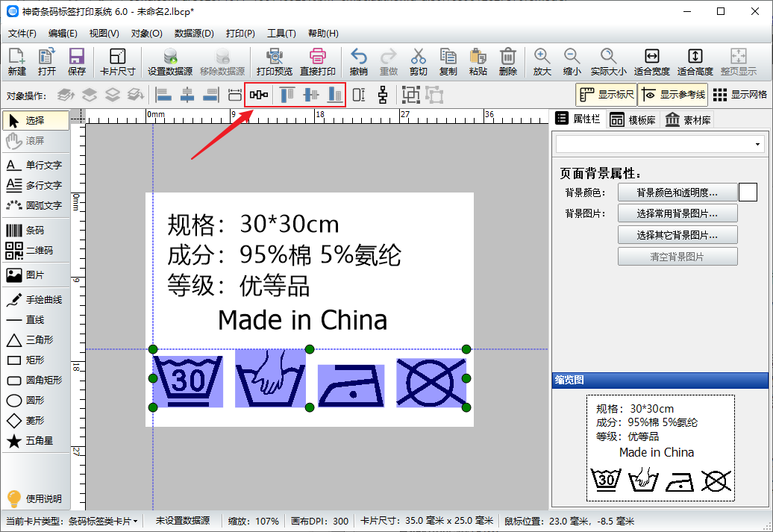This screenshot has width=773, height=532.
Task: Switch to the material library (素材库) tab
Action: coord(688,120)
